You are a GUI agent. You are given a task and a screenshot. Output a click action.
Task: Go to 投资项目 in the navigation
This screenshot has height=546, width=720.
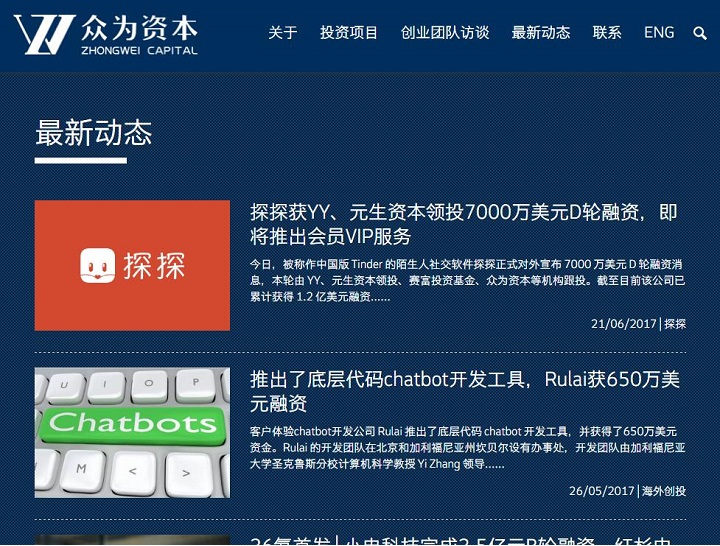[x=349, y=33]
